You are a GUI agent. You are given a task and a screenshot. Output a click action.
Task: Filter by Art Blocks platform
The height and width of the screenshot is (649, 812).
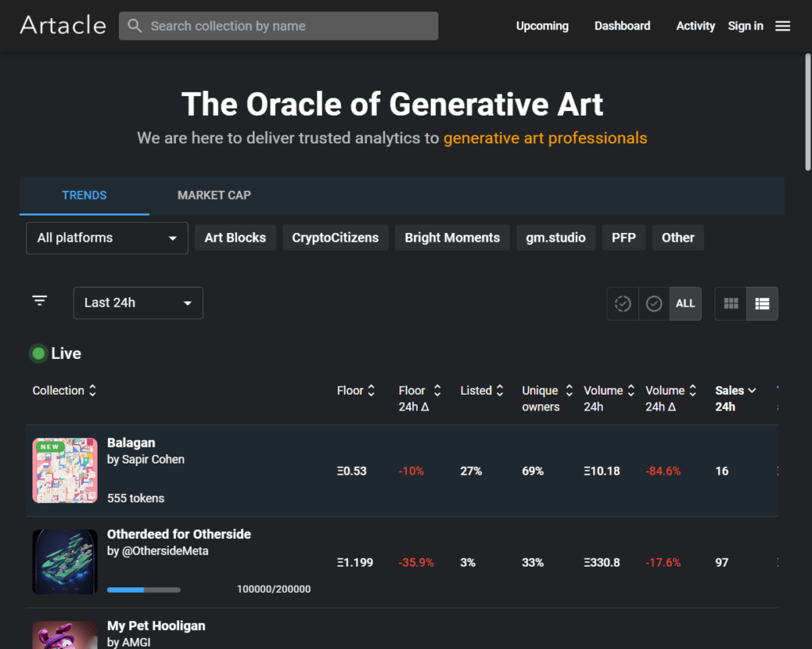point(235,238)
